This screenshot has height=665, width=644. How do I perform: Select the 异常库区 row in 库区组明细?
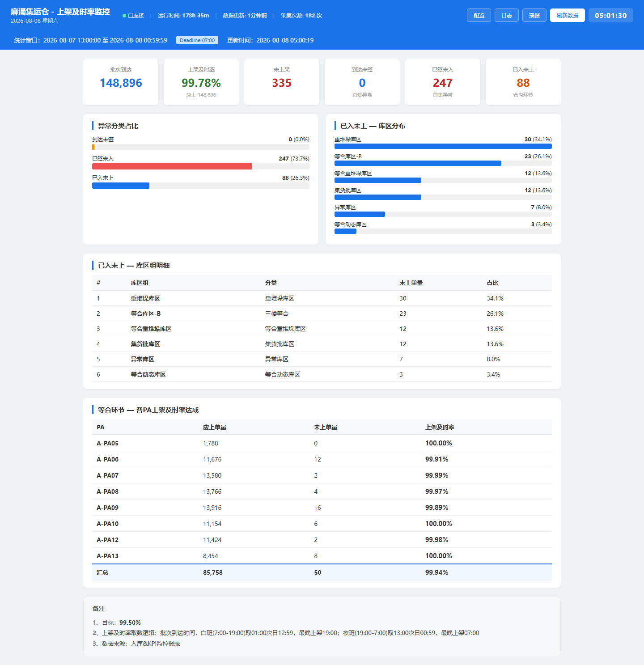[322, 359]
